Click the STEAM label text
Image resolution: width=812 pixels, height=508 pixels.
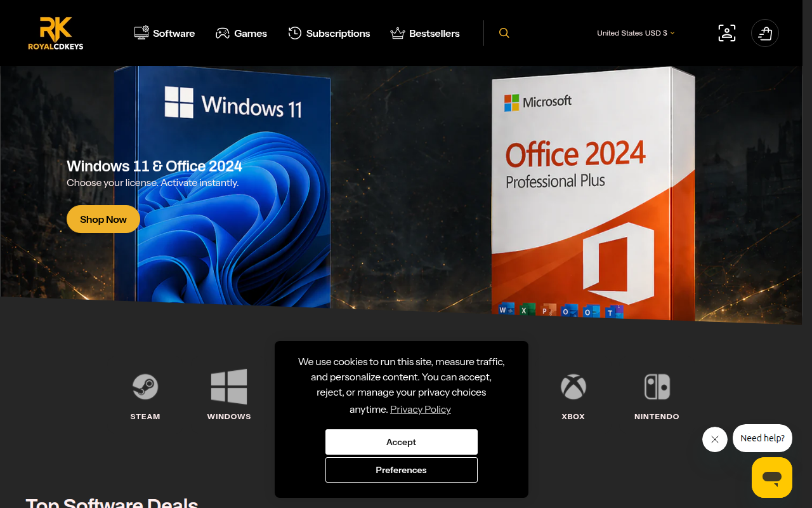[x=145, y=417]
